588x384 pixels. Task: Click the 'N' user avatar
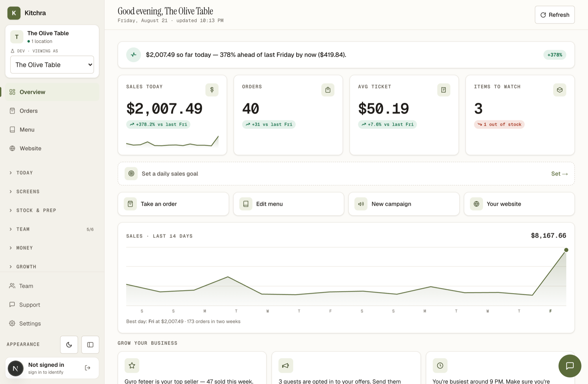coord(16,368)
